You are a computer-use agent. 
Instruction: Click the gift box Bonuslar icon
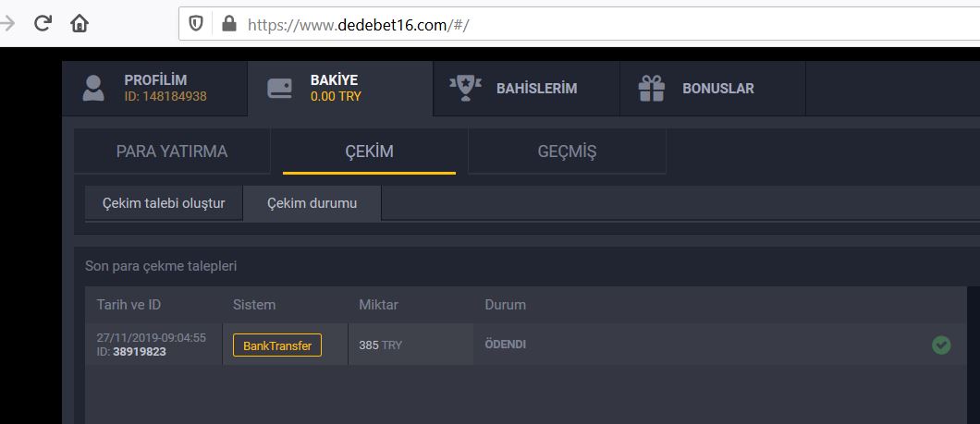(652, 89)
